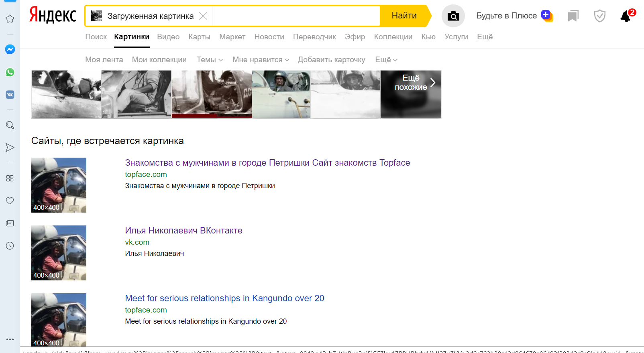The height and width of the screenshot is (353, 644).
Task: Open the notifications bell with 2 alerts
Action: coord(627,16)
